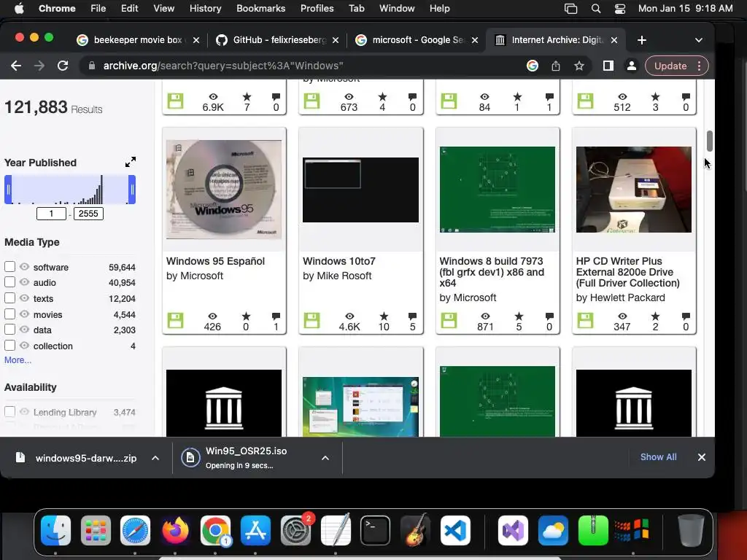Open Spotlight search in the menu bar
The height and width of the screenshot is (560, 747).
[x=595, y=9]
